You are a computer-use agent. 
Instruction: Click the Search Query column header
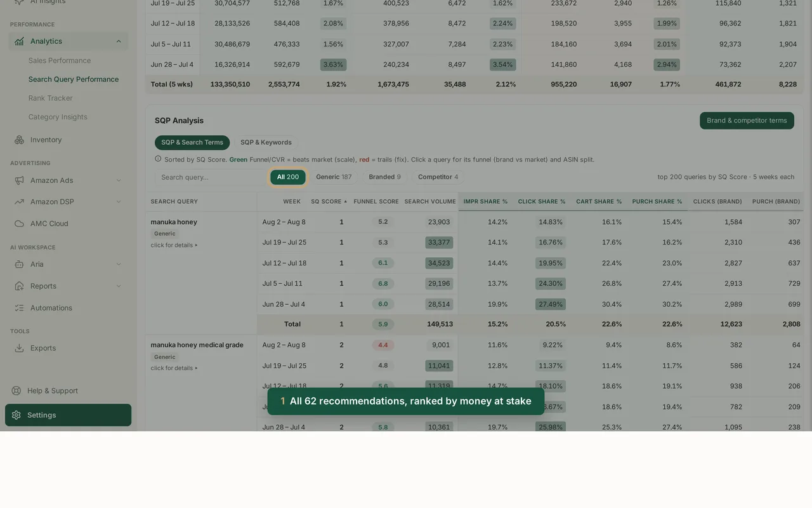pos(174,201)
